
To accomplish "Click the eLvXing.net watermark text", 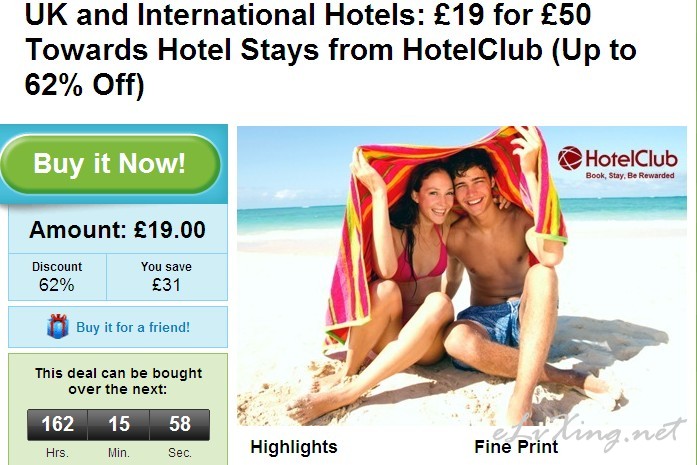I will (x=589, y=433).
